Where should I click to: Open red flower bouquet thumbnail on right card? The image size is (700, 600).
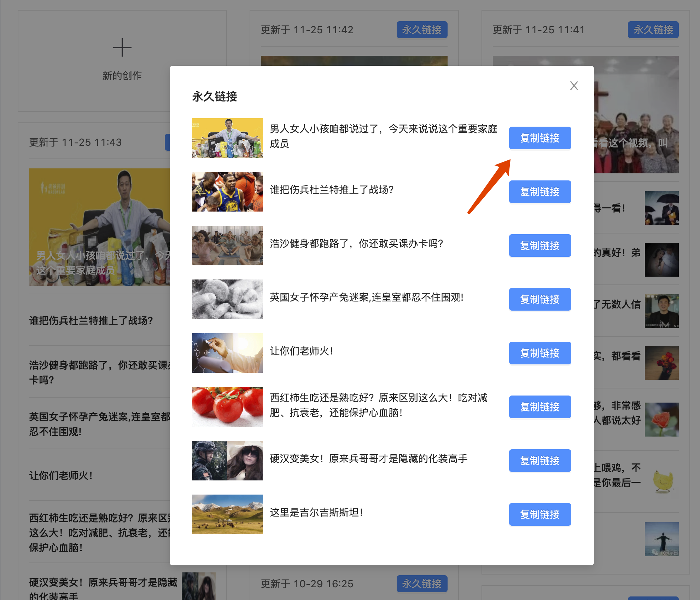pyautogui.click(x=661, y=363)
